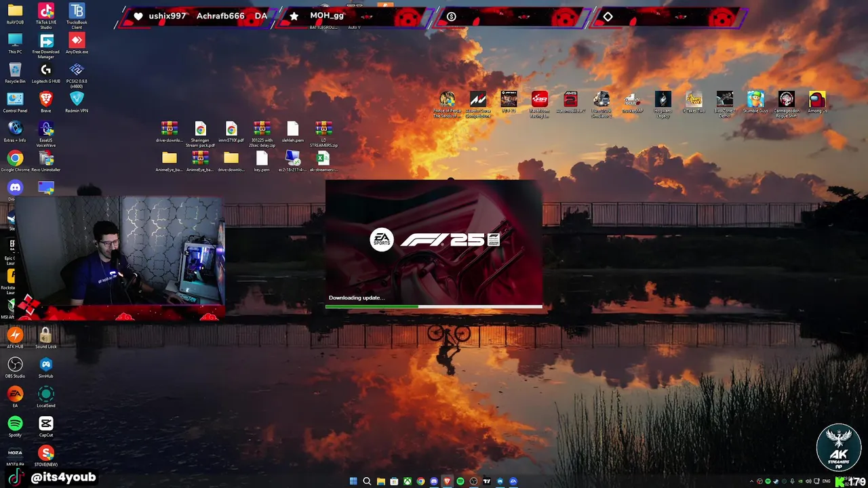
Task: Open Microsoft Store taskbar icon
Action: pos(394,481)
